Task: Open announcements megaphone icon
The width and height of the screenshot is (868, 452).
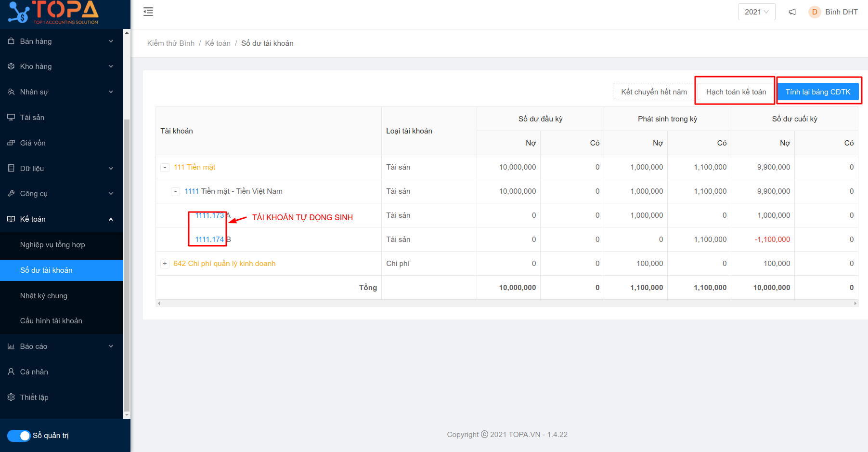Action: pyautogui.click(x=792, y=12)
